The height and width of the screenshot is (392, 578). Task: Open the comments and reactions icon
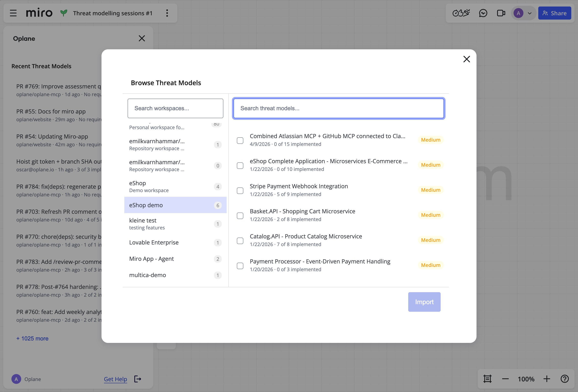tap(483, 13)
